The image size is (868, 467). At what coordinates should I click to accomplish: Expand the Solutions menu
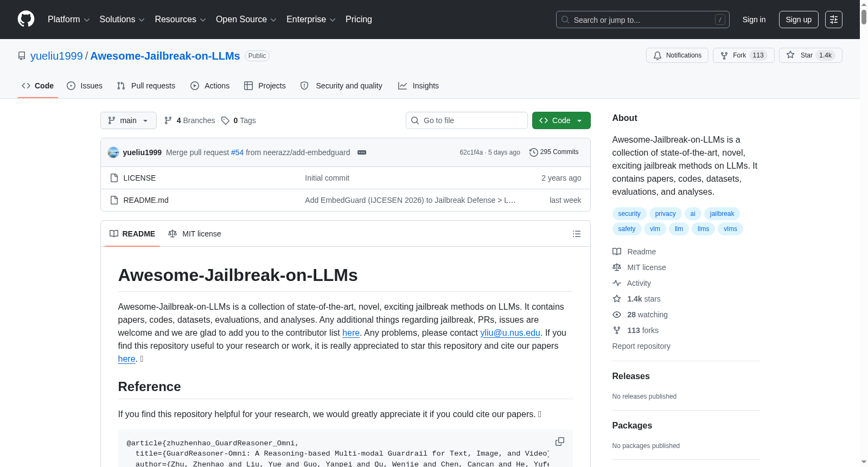pyautogui.click(x=122, y=20)
